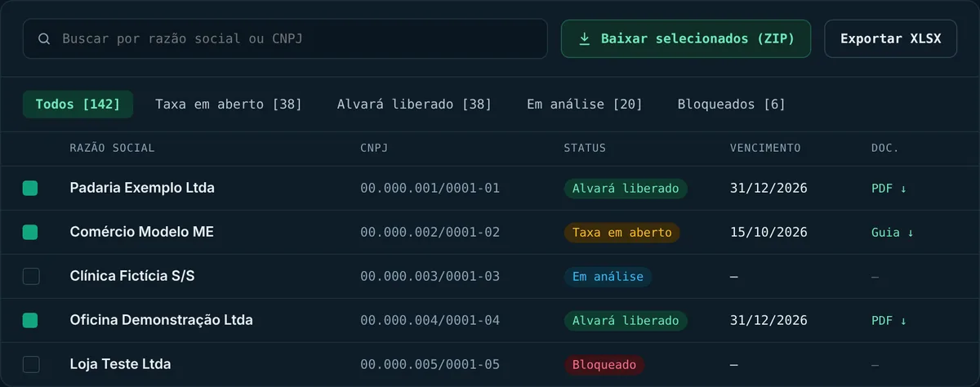Click the Vencimento column header
The height and width of the screenshot is (387, 980).
[x=765, y=148]
